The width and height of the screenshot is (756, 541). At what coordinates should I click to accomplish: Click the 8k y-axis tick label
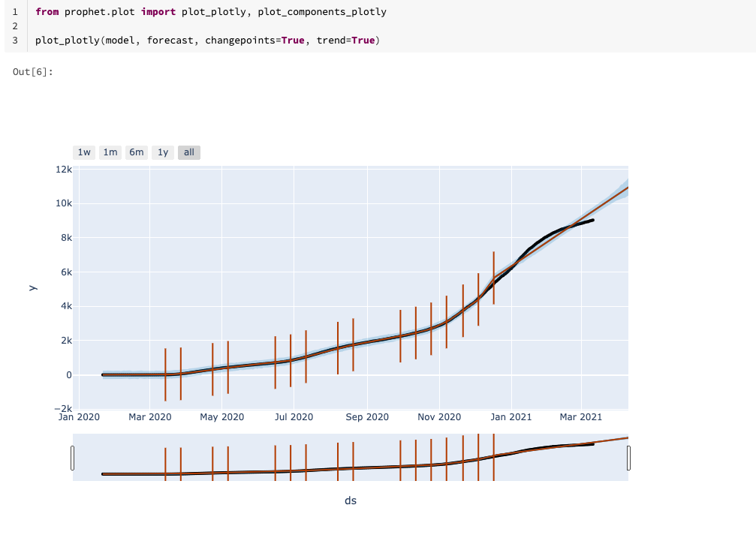coord(67,238)
